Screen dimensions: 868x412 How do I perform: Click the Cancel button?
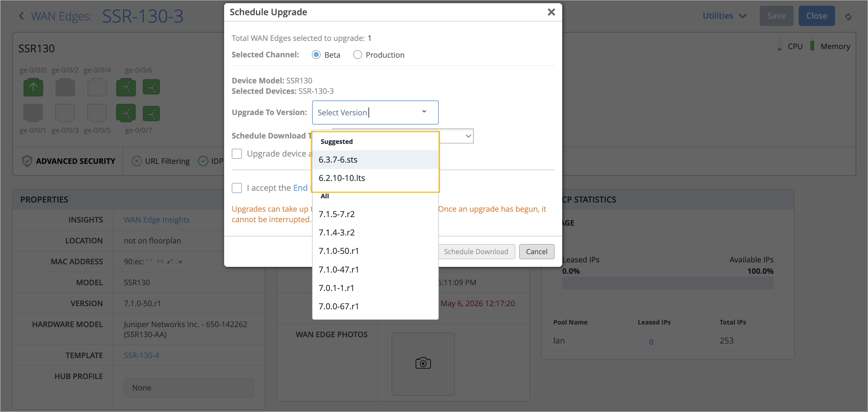coord(537,251)
